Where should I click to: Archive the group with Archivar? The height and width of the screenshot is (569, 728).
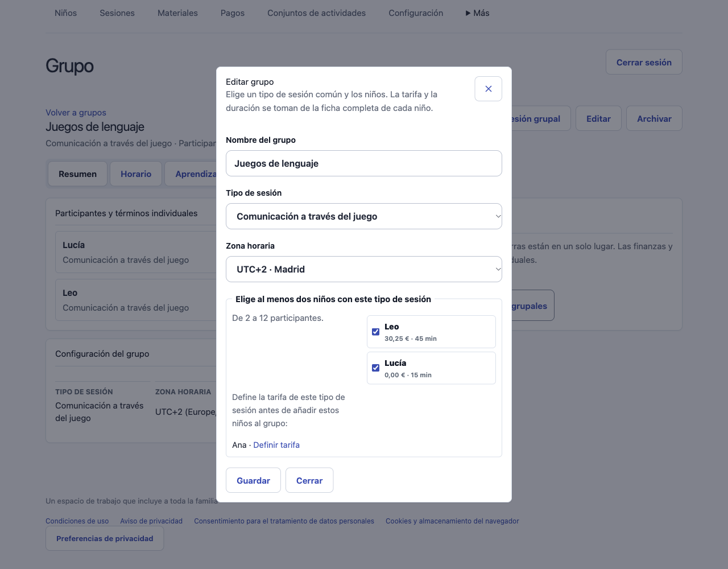(x=654, y=118)
